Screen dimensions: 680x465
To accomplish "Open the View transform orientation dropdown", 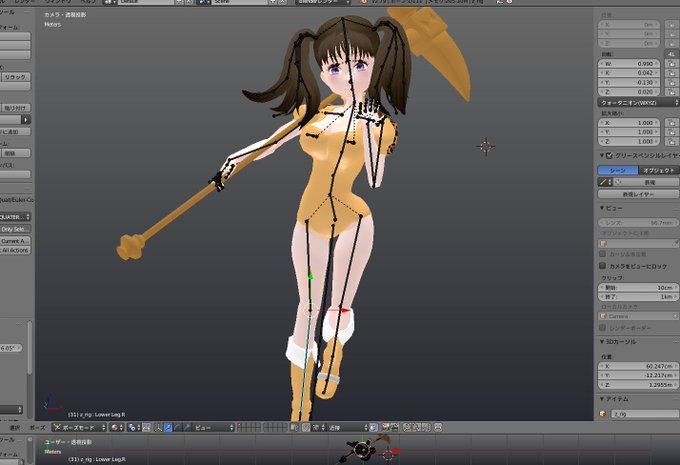I will (x=214, y=427).
